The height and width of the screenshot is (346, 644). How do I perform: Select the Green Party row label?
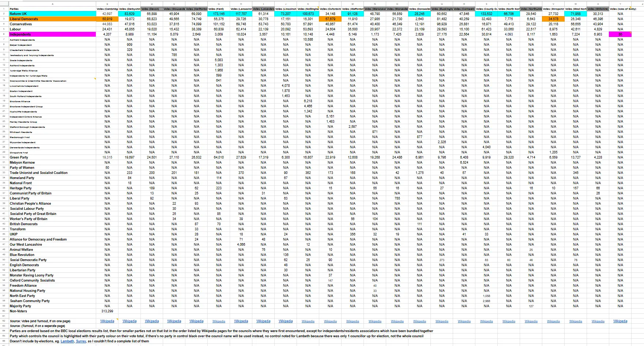pos(52,157)
